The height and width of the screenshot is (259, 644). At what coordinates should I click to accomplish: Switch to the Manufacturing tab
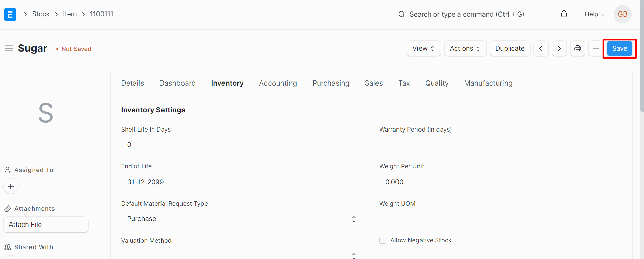(488, 83)
